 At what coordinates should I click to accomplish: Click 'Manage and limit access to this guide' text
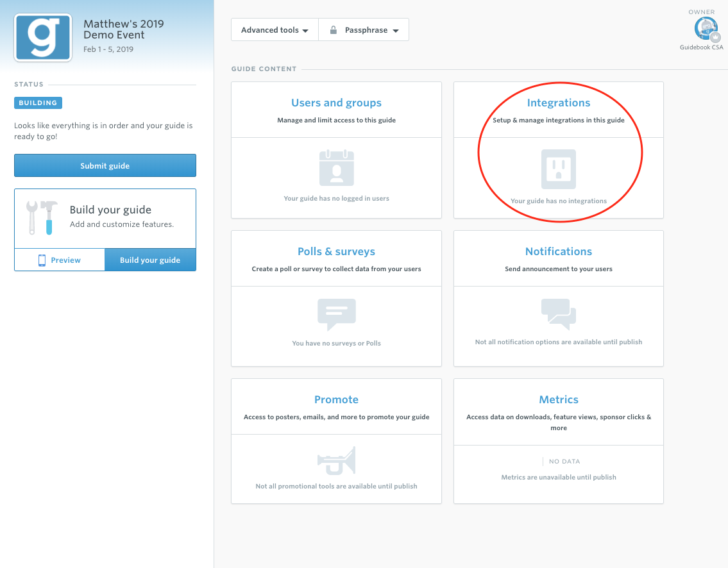point(337,120)
